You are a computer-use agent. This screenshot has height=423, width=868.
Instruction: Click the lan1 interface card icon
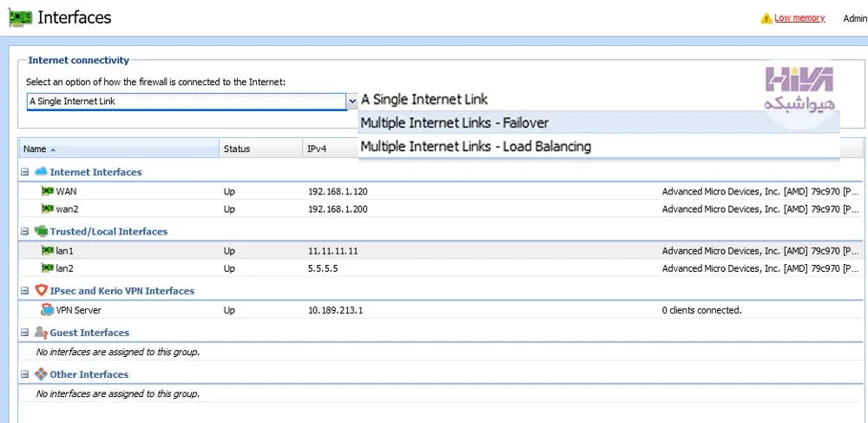[x=48, y=251]
